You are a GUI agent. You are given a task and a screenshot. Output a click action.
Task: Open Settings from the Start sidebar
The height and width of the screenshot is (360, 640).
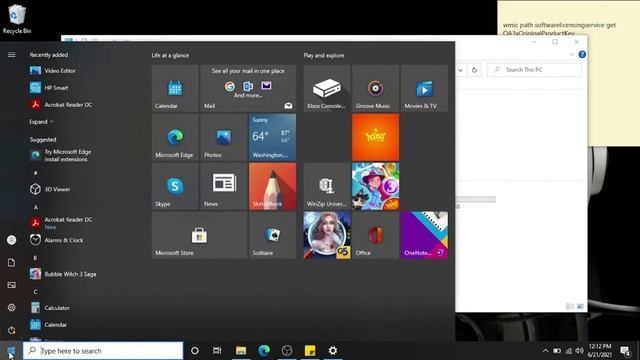[x=11, y=307]
